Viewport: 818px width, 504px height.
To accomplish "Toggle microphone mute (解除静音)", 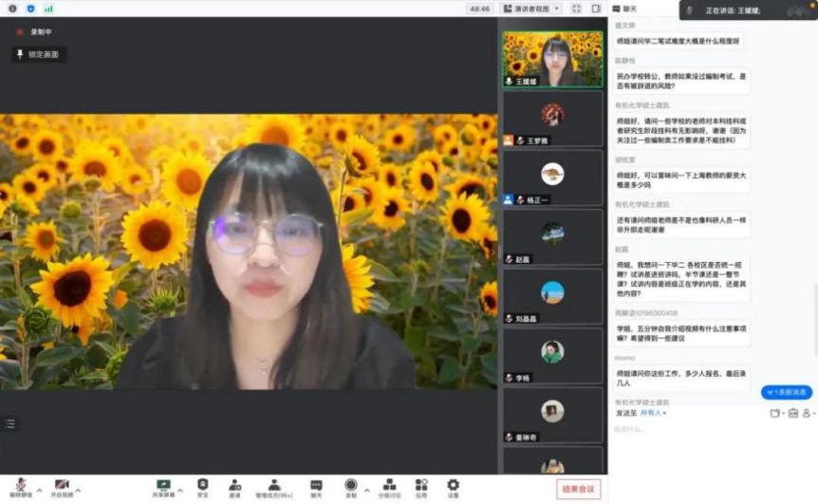I will click(20, 486).
